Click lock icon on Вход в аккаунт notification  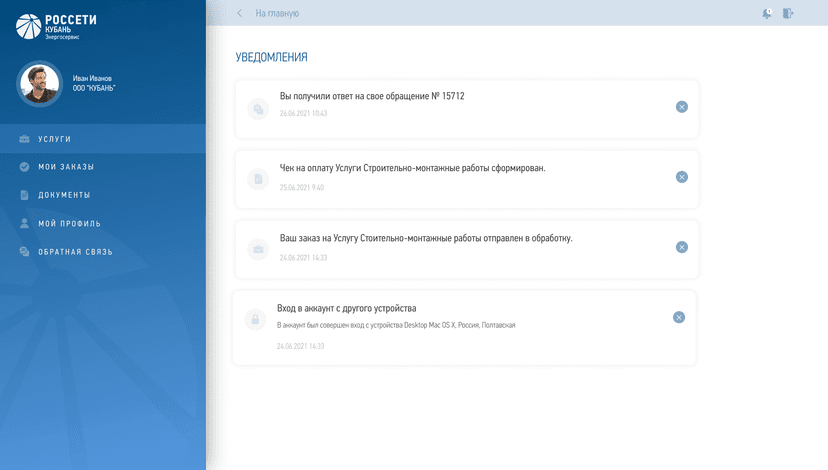point(255,319)
